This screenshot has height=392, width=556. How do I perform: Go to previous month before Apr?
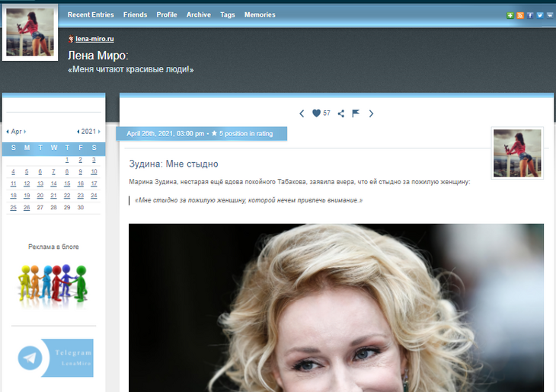(8, 132)
